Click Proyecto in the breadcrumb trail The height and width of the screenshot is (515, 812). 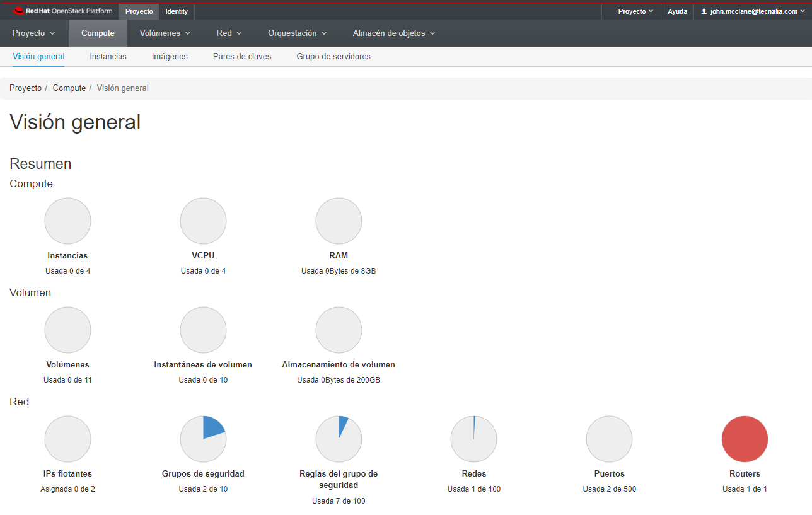[25, 88]
